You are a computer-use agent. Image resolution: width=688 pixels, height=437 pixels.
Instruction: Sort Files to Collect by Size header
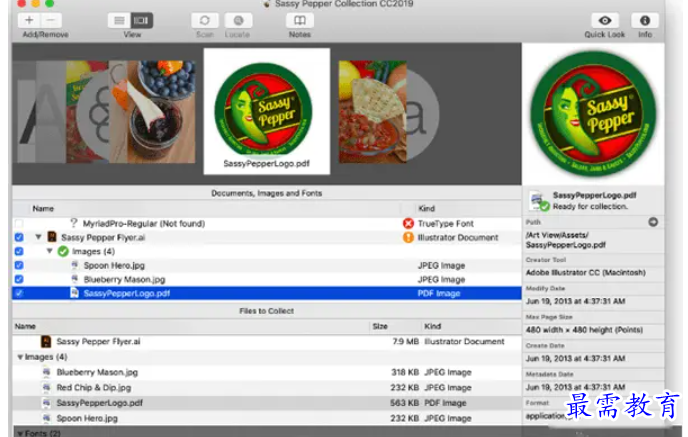[380, 326]
